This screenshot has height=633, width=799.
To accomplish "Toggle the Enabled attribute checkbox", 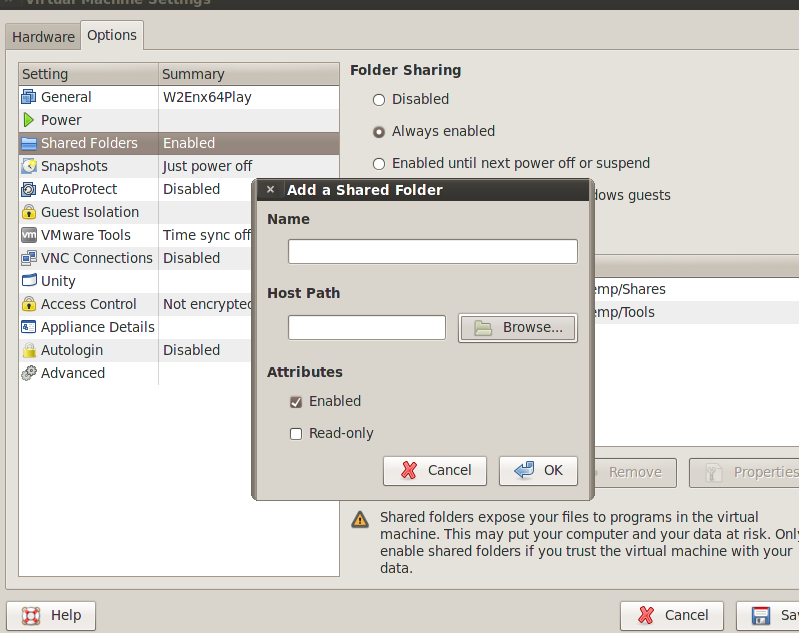I will [296, 402].
